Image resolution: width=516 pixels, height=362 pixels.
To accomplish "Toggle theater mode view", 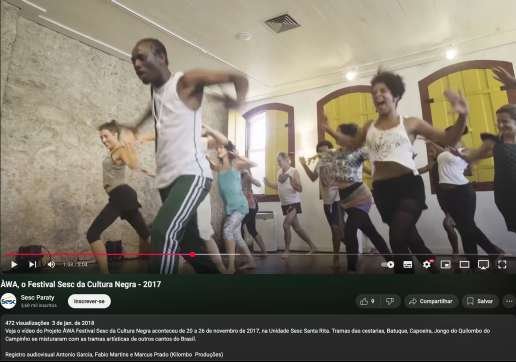I will [464, 264].
